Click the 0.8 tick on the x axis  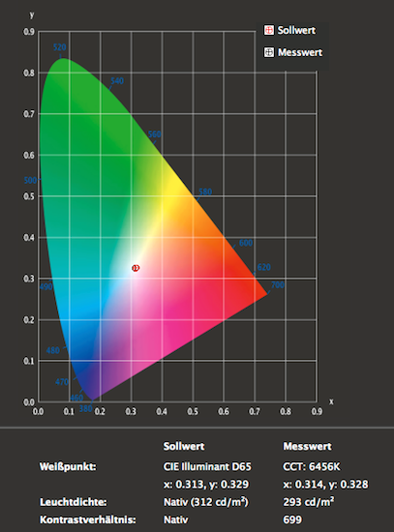pos(286,411)
